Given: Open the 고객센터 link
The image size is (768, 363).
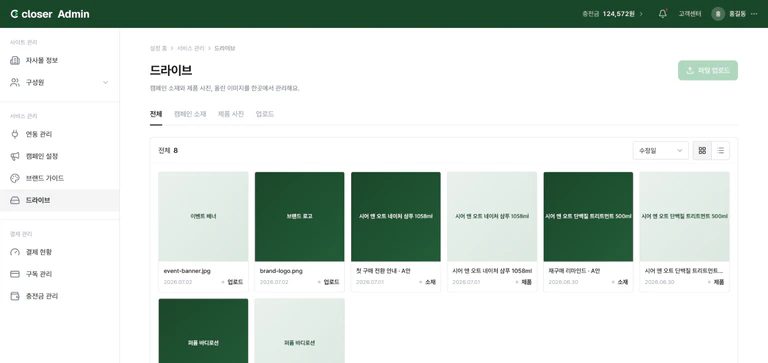Looking at the screenshot, I should point(690,14).
